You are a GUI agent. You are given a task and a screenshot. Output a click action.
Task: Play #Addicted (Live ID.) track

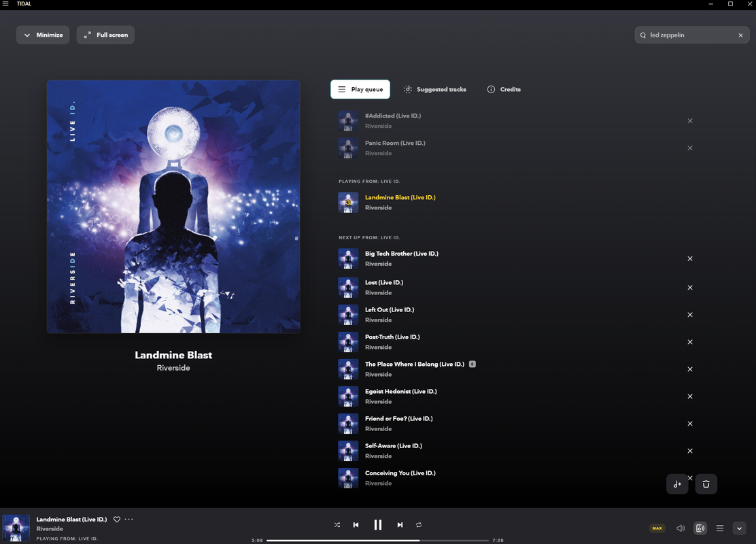[x=515, y=121]
